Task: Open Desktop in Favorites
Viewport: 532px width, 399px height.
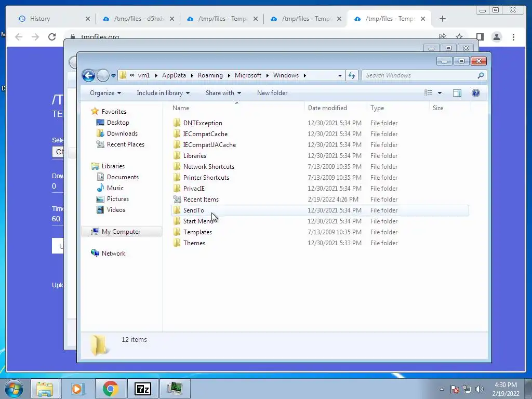Action: (118, 123)
